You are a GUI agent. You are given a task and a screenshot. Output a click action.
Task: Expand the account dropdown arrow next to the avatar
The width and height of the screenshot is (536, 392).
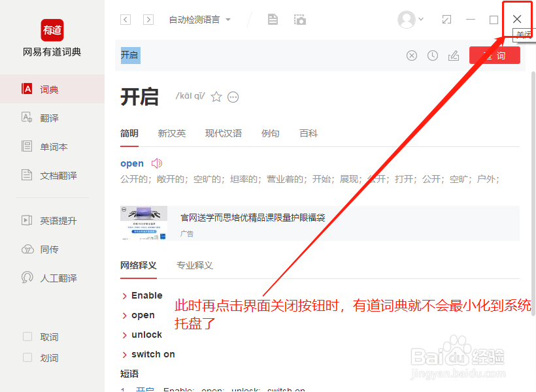[x=421, y=19]
